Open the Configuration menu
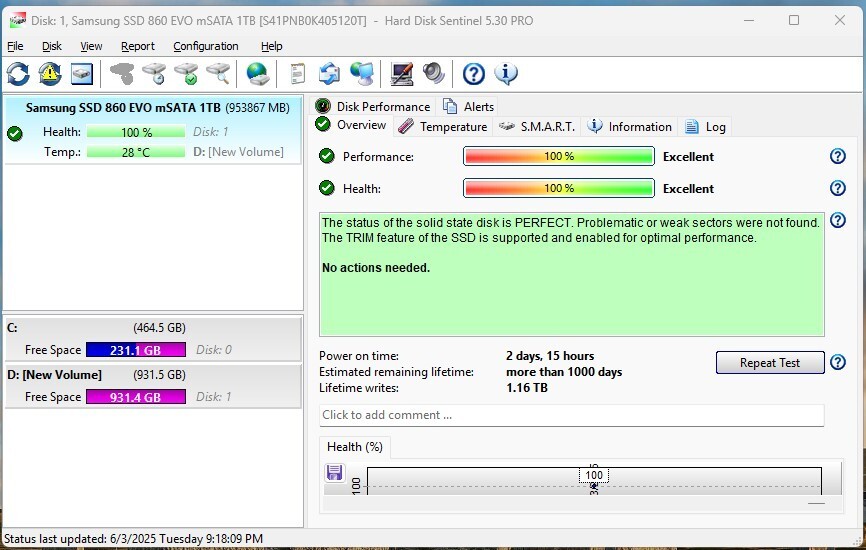The height and width of the screenshot is (550, 866). click(206, 46)
